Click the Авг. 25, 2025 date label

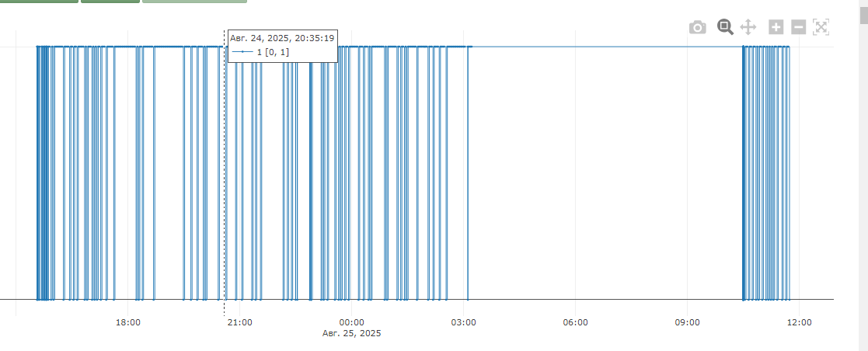pos(351,334)
